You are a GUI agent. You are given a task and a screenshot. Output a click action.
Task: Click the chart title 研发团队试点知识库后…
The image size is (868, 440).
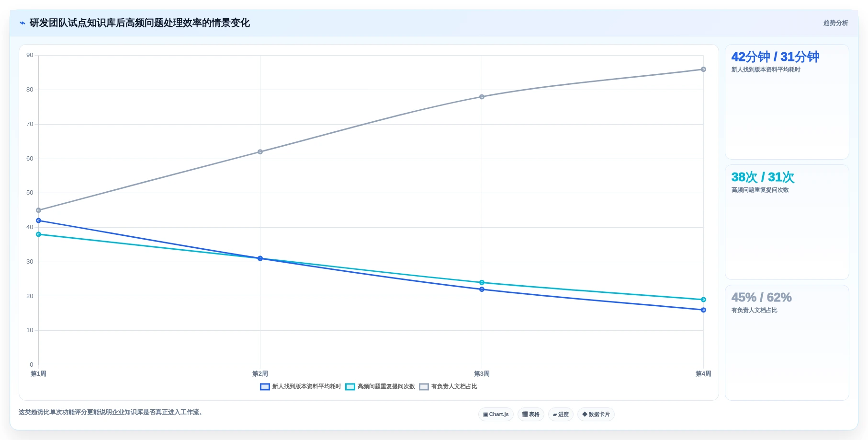[x=140, y=23]
